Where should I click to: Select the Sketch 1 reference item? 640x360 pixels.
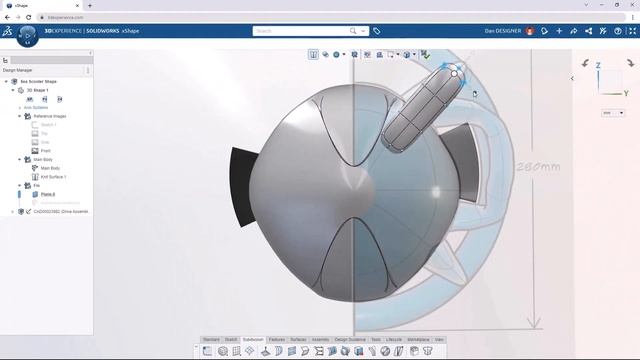click(48, 125)
